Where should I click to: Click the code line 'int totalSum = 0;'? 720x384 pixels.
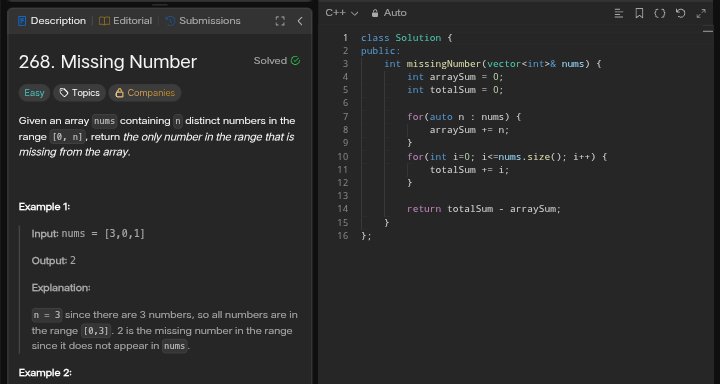[455, 90]
